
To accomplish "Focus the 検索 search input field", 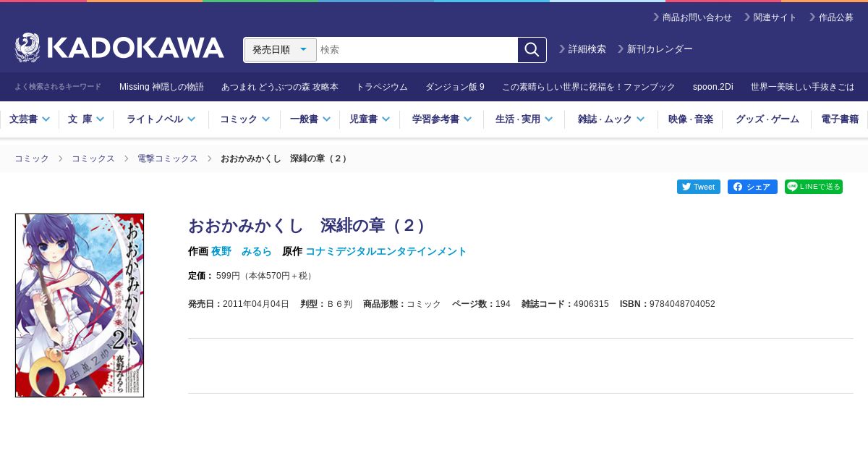I will coord(417,50).
